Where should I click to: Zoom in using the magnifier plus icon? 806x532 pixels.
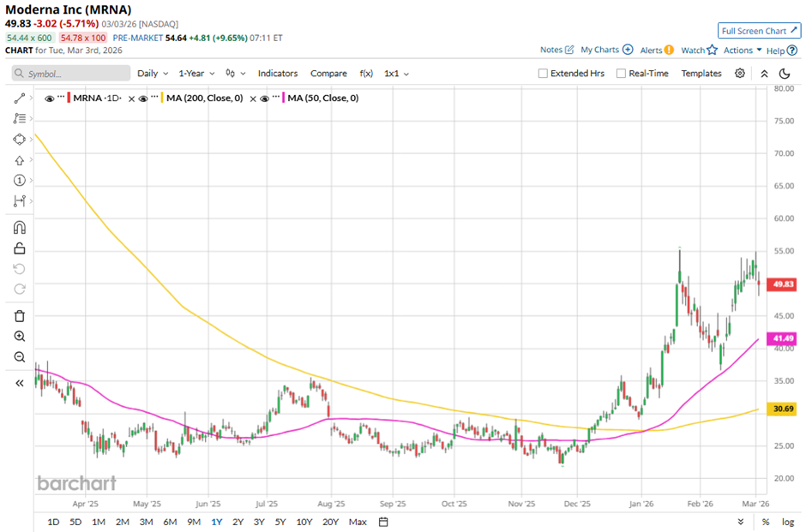coord(19,337)
